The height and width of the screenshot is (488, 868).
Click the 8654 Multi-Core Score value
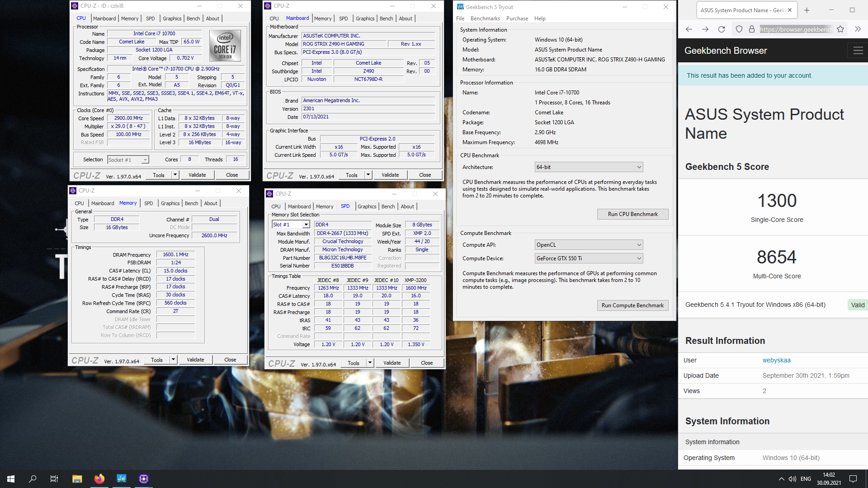[777, 257]
